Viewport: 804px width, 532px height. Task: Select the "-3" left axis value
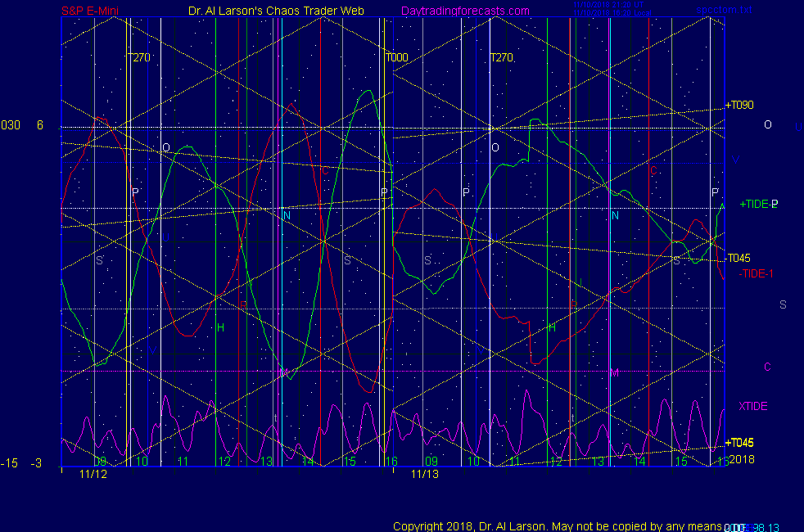pyautogui.click(x=36, y=463)
